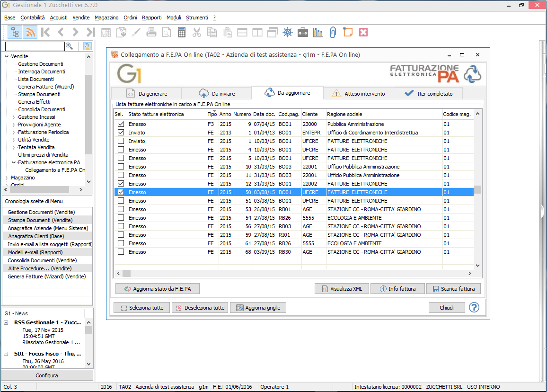547x392 pixels.
Task: Toggle the menu tree panel icon
Action: click(x=15, y=33)
